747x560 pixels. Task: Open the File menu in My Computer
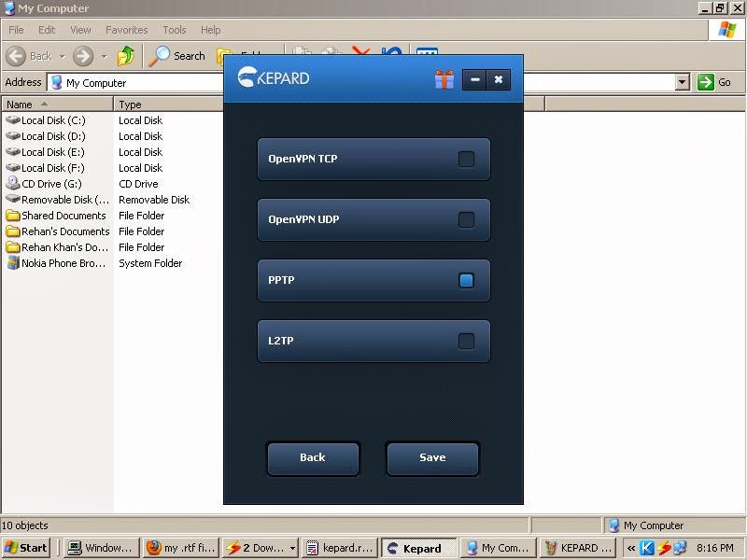[16, 30]
